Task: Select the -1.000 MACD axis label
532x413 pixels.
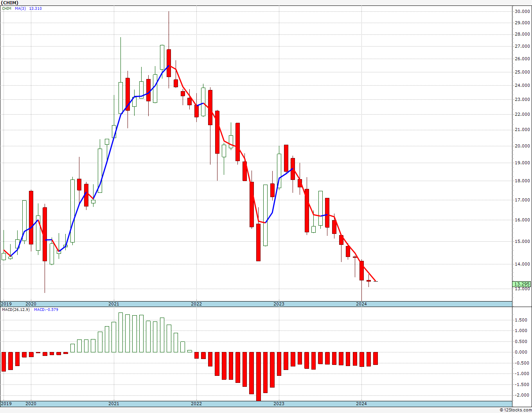Action: click(x=521, y=373)
